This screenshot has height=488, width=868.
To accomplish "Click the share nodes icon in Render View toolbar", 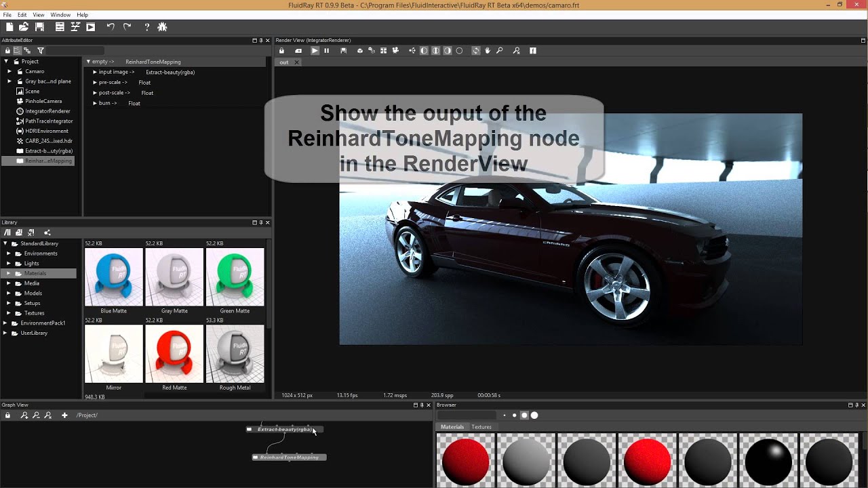I will pos(412,51).
